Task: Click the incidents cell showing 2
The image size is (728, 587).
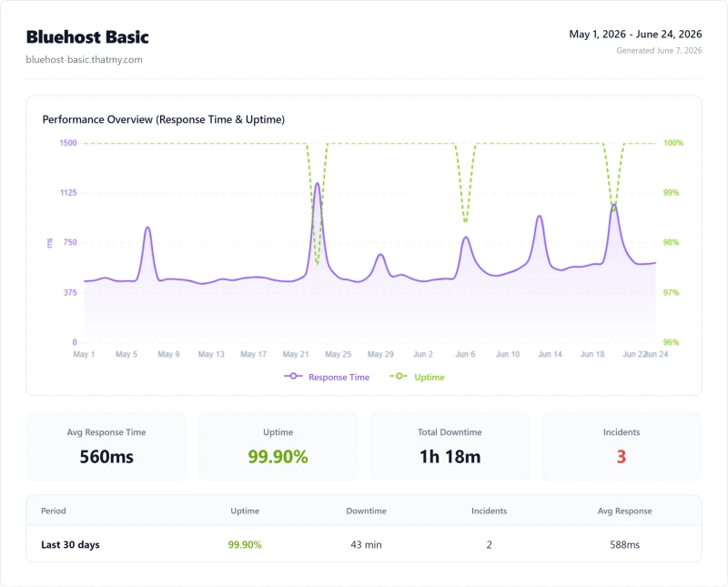Action: [x=489, y=544]
